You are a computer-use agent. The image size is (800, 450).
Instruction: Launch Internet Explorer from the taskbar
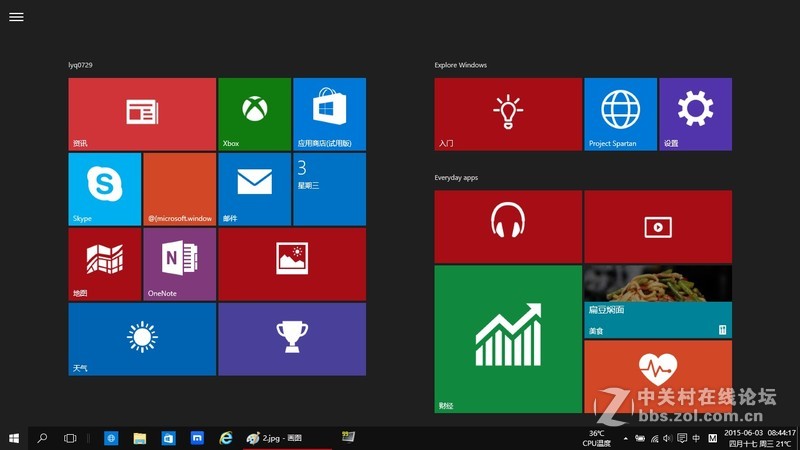(226, 438)
